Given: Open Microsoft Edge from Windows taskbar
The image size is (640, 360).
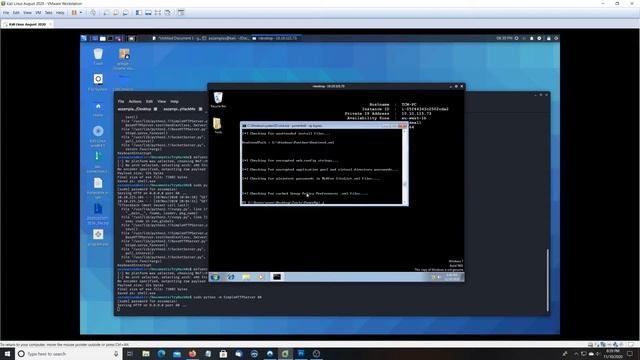Looking at the screenshot, I should 161,353.
